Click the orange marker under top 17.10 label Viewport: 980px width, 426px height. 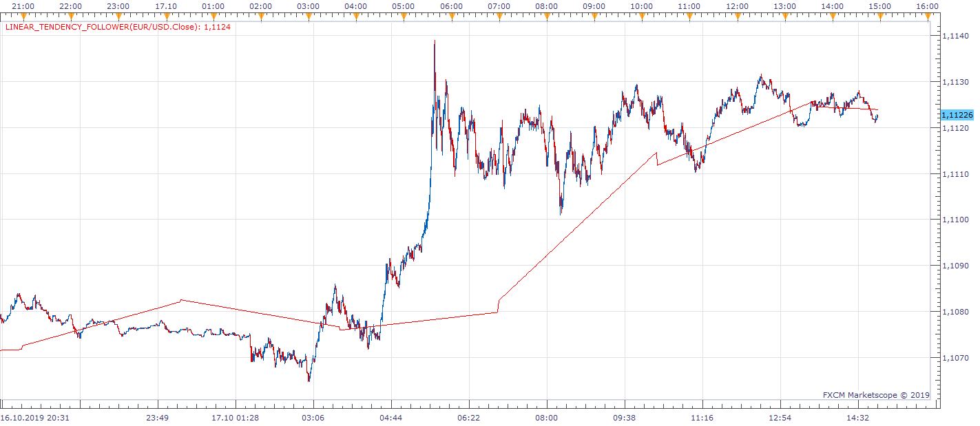[166, 17]
